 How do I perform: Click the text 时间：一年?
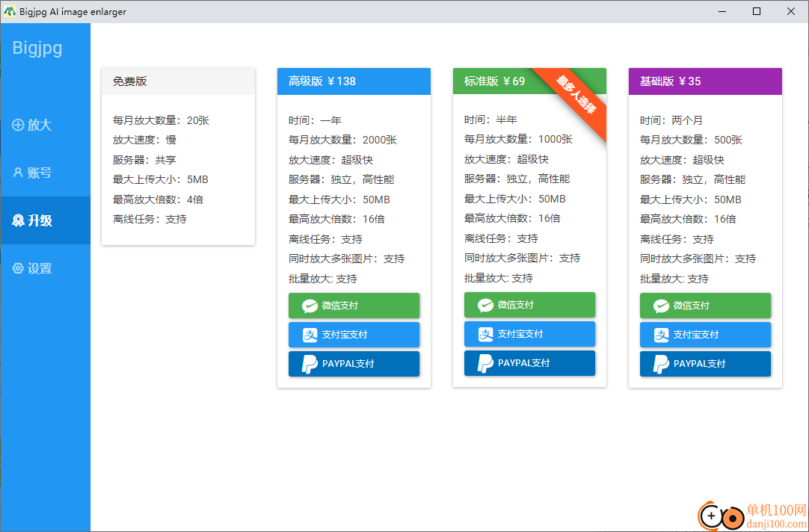pyautogui.click(x=315, y=120)
